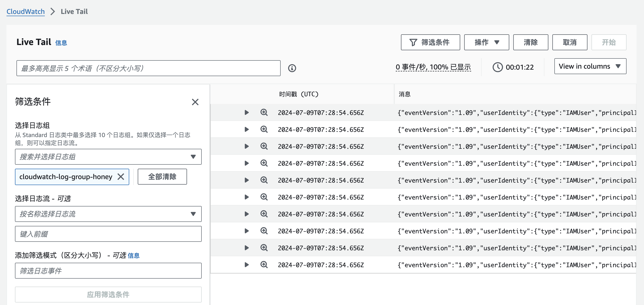Click the CloudWatch breadcrumb link
Screen dimensions: 644x305
pos(25,11)
